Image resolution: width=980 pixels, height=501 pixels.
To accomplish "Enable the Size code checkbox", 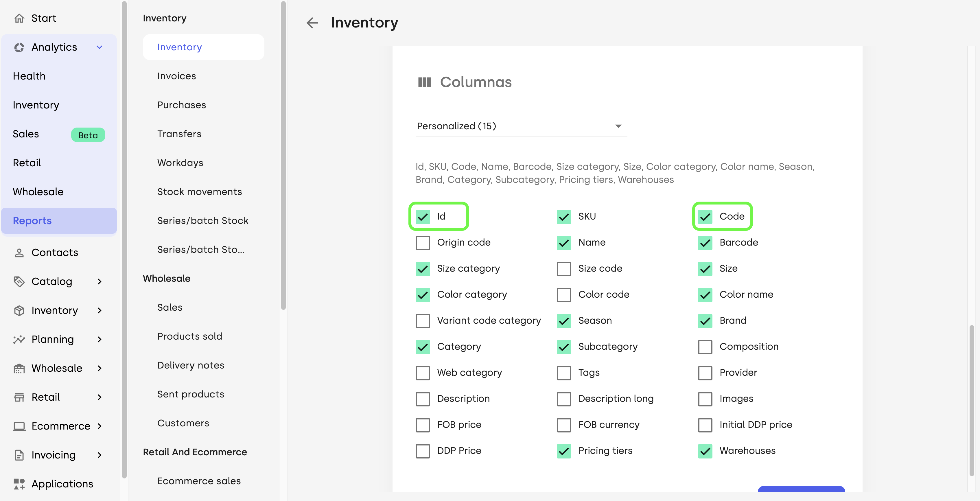I will tap(564, 269).
